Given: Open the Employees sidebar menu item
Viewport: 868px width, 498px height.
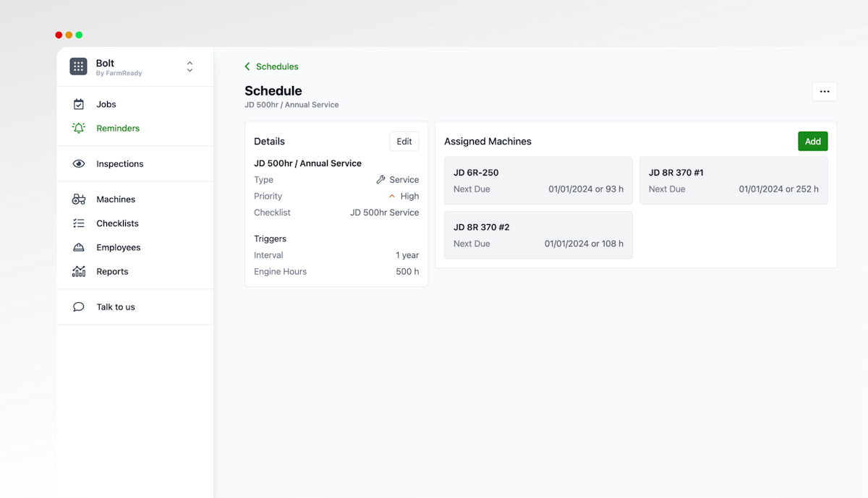Looking at the screenshot, I should click(x=118, y=247).
